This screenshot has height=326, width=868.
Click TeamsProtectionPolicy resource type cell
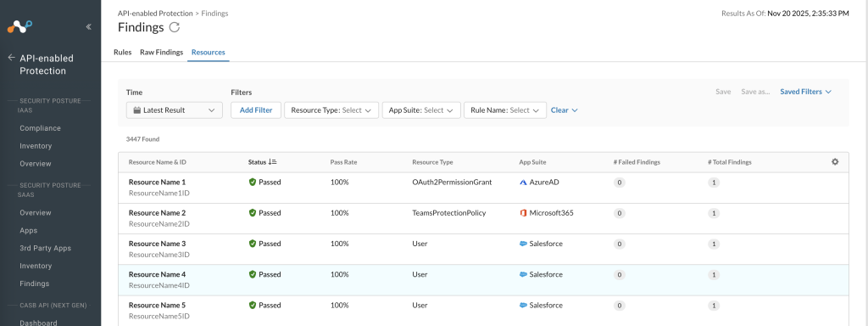click(449, 213)
